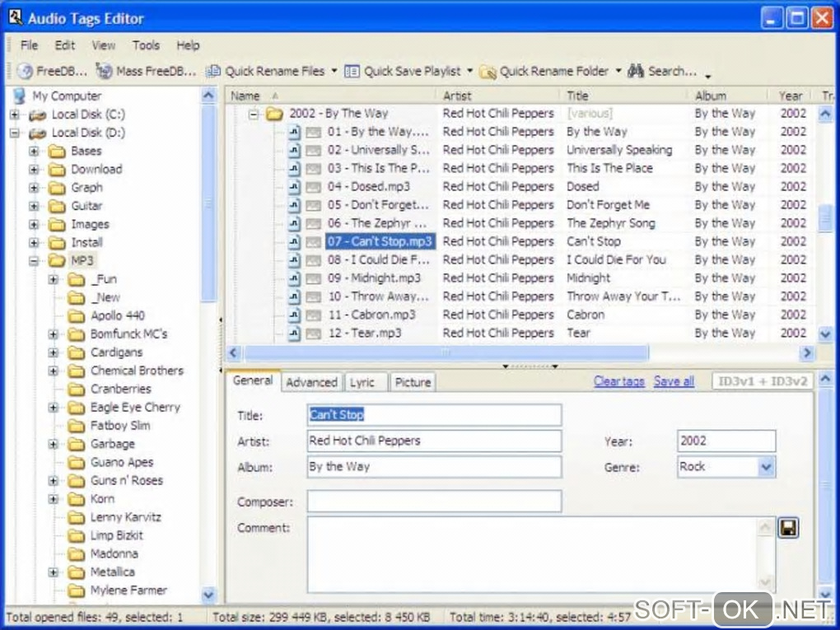Select file 09 - Midnight.mp3
The height and width of the screenshot is (630, 840).
[374, 278]
